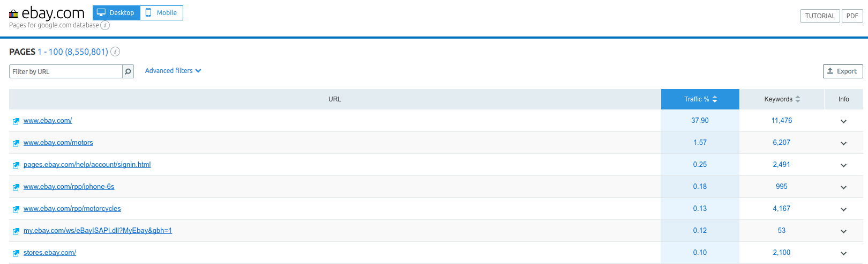The height and width of the screenshot is (264, 868).
Task: Switch to Desktop view
Action: pos(116,13)
